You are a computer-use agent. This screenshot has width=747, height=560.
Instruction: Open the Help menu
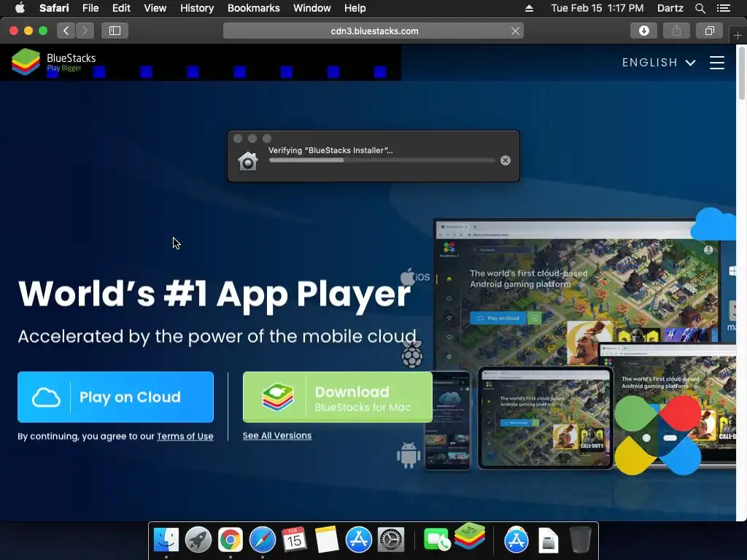pyautogui.click(x=355, y=8)
